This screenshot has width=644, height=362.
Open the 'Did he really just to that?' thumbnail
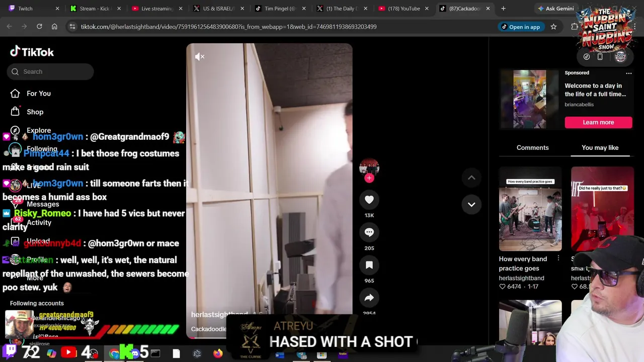pos(602,209)
